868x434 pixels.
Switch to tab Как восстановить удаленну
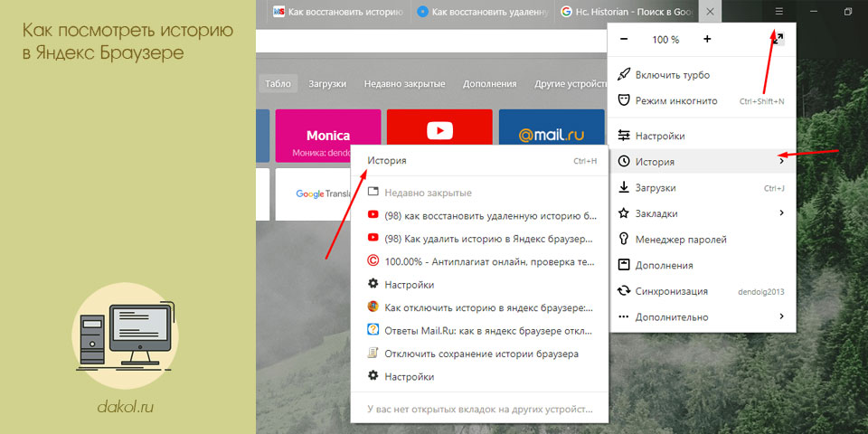[x=482, y=11]
